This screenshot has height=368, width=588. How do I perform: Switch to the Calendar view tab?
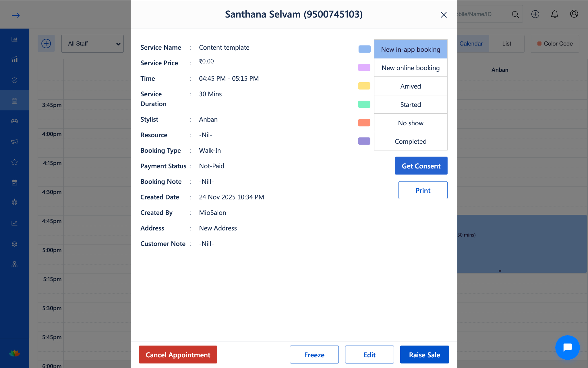[x=471, y=44]
